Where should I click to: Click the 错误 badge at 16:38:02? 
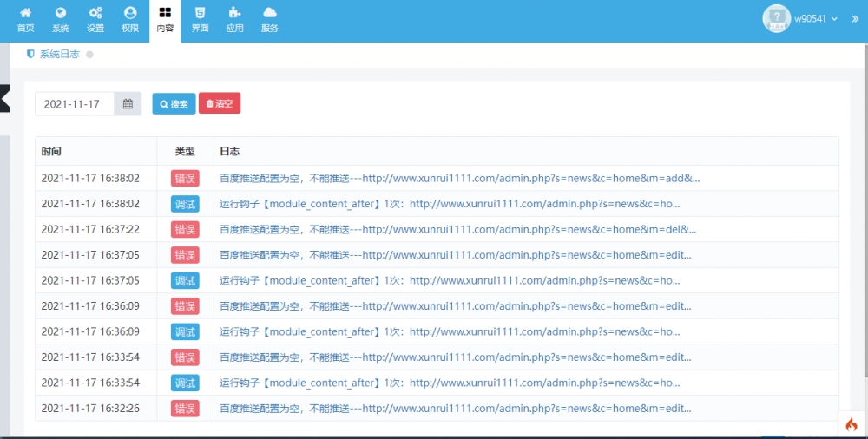tap(185, 178)
